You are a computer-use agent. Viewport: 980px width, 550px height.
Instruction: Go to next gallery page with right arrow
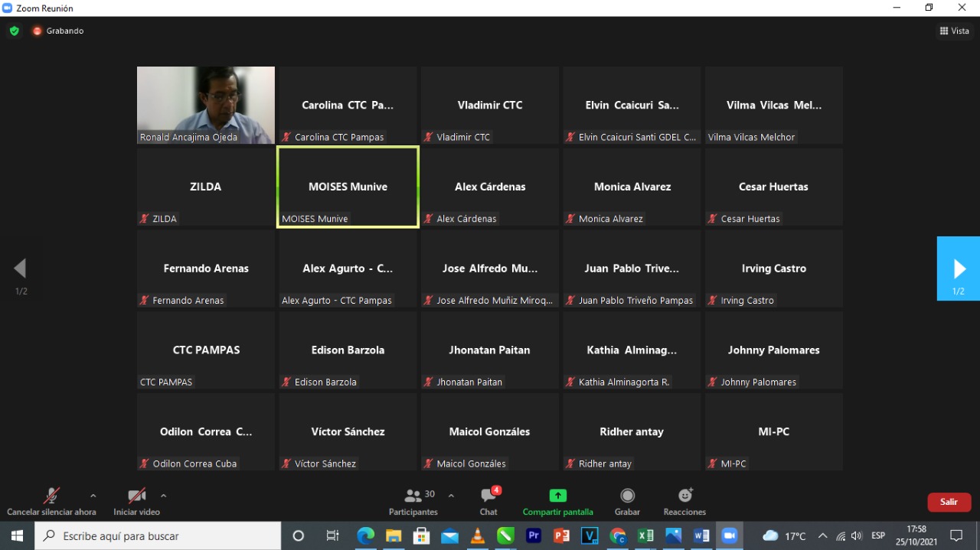[959, 268]
